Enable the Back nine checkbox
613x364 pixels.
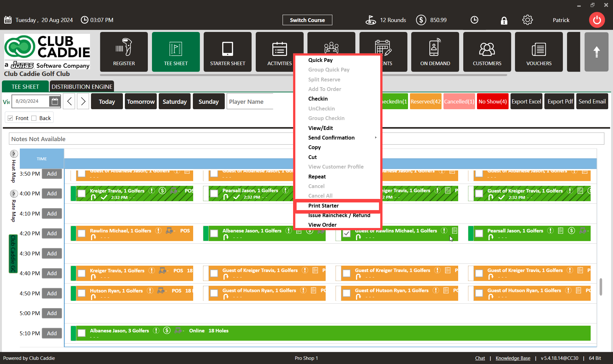[34, 118]
